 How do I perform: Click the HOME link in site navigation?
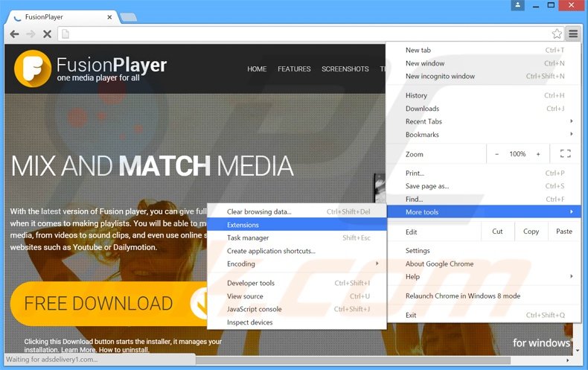point(257,69)
